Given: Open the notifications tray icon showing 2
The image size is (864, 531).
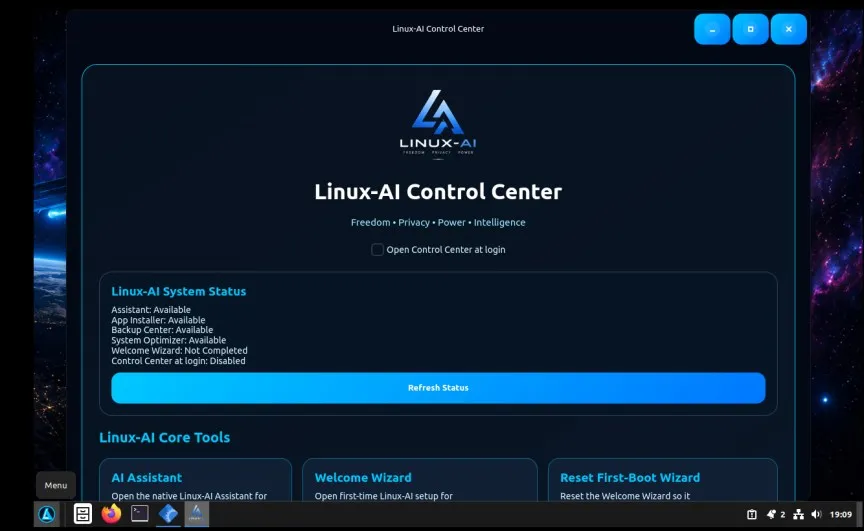Looking at the screenshot, I should (x=775, y=514).
